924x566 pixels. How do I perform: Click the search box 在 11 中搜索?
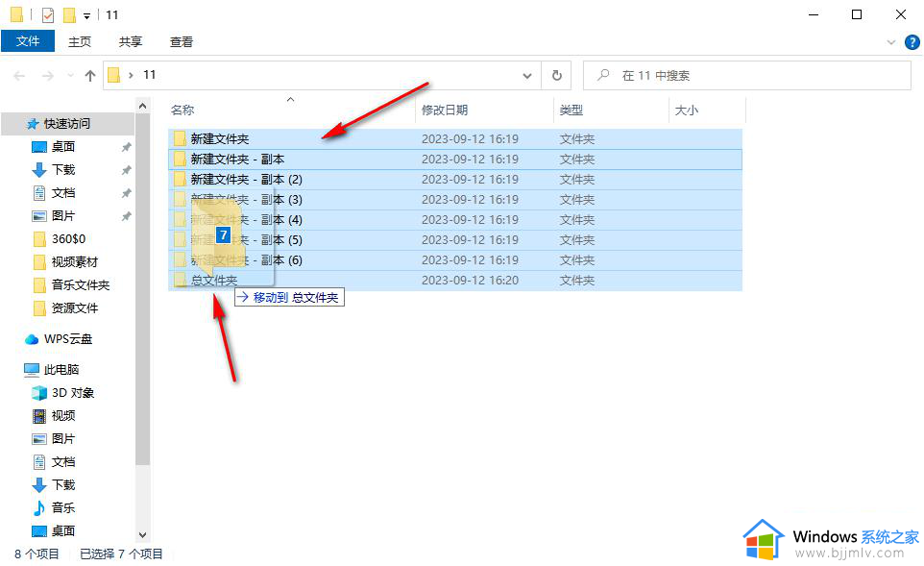pyautogui.click(x=747, y=76)
